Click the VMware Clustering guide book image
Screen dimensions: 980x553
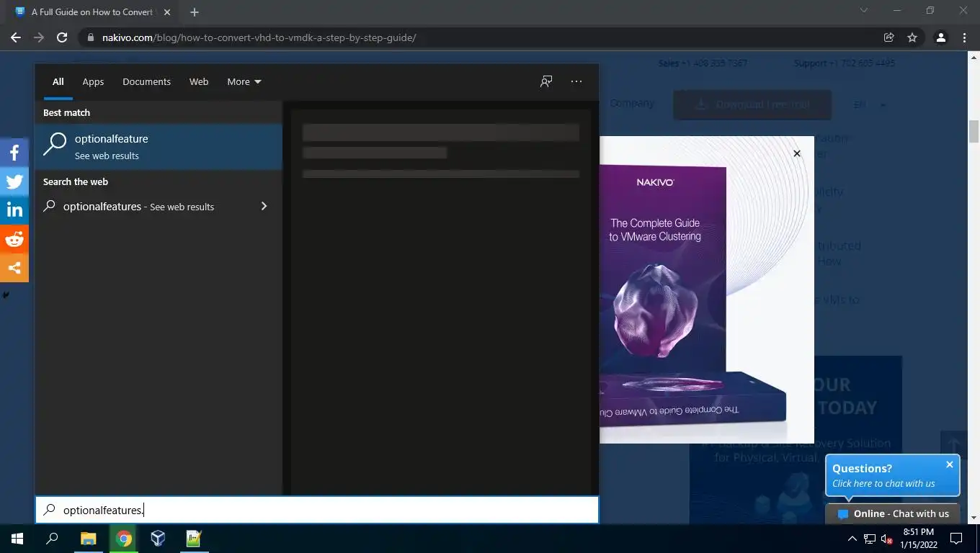click(693, 295)
